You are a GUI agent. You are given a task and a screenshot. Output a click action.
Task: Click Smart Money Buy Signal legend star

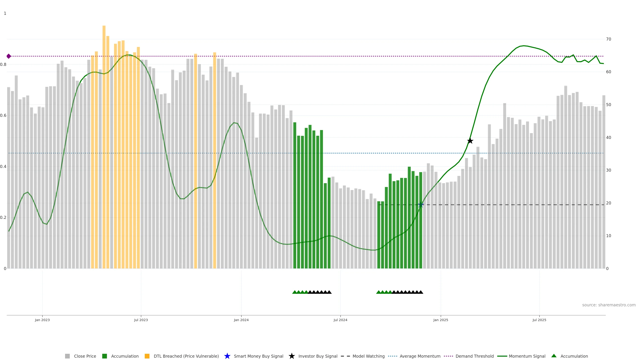click(x=227, y=356)
